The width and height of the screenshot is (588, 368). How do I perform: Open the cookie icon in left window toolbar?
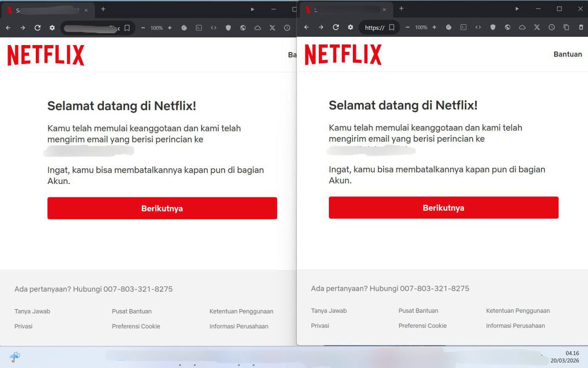184,28
